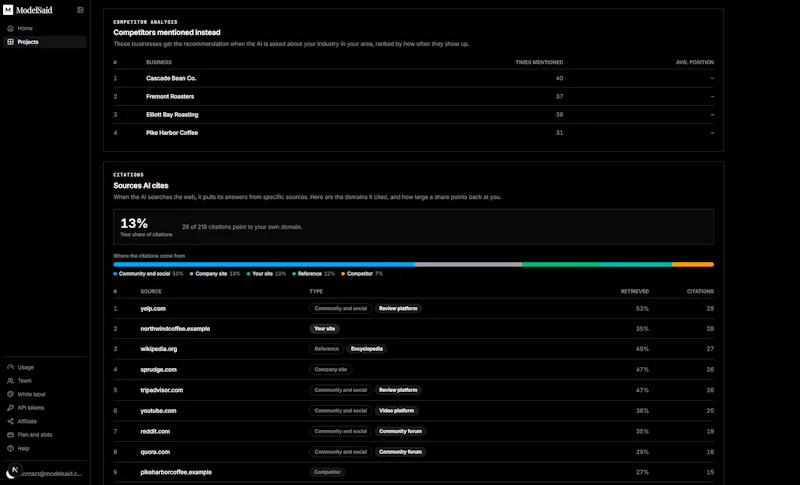Click Community and social legend entry
Screen dimensions: 800x485
point(148,274)
